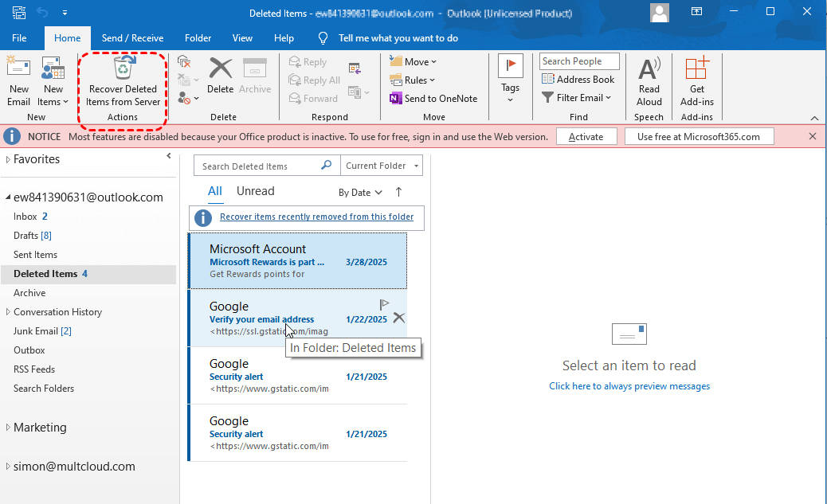
Task: Click Recover items recently removed from this folder
Action: [316, 217]
